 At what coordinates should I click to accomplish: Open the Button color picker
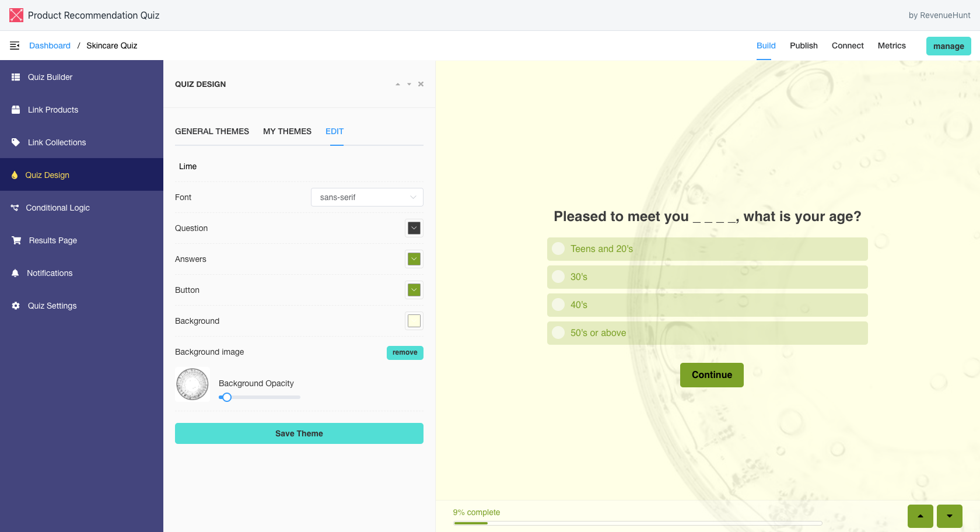(x=414, y=290)
